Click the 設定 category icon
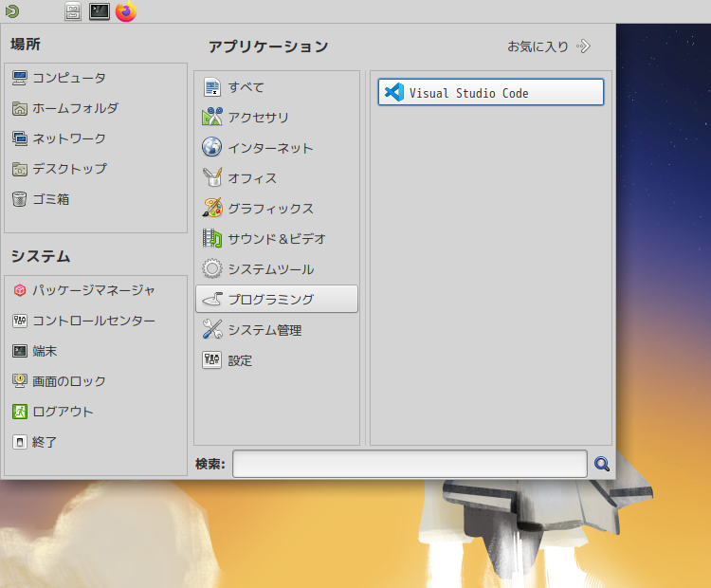 click(211, 360)
